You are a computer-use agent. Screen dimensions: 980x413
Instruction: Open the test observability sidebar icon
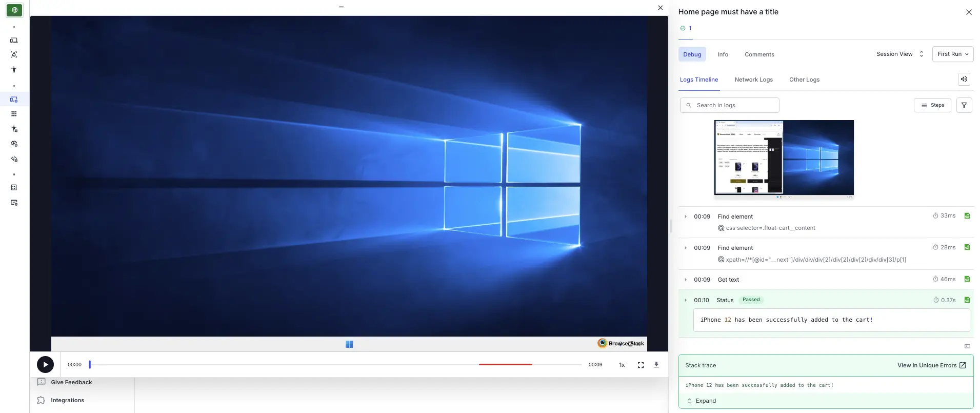(14, 203)
